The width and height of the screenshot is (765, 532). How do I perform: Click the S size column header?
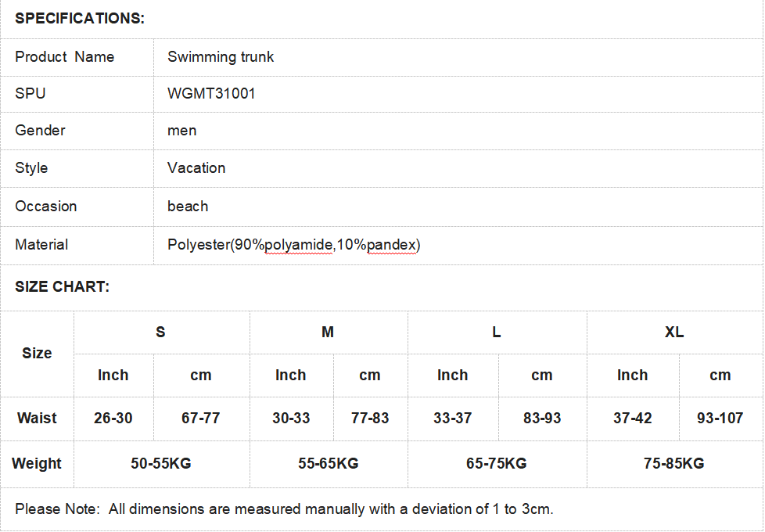tap(160, 332)
